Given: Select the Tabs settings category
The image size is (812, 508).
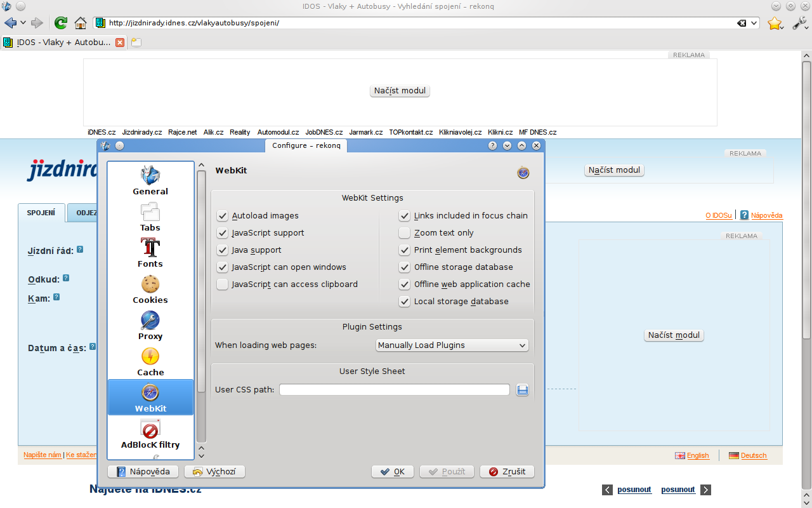Looking at the screenshot, I should point(150,217).
